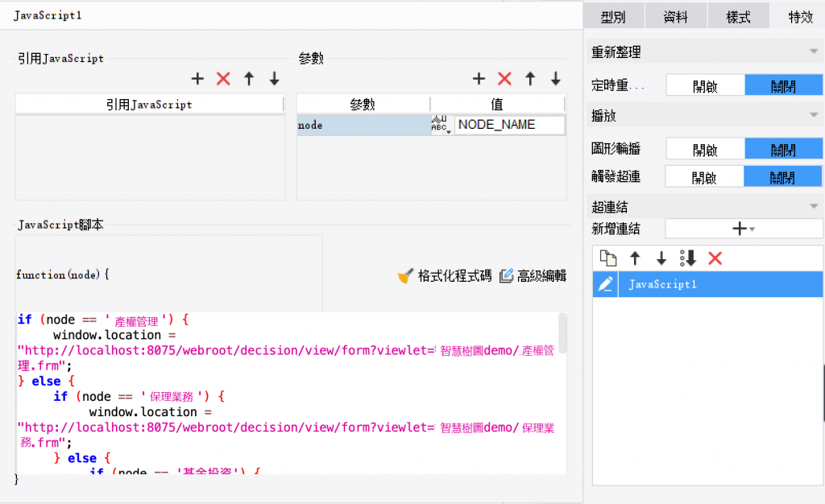Open the parameter value type dropdown
This screenshot has height=504, width=825.
pyautogui.click(x=441, y=125)
